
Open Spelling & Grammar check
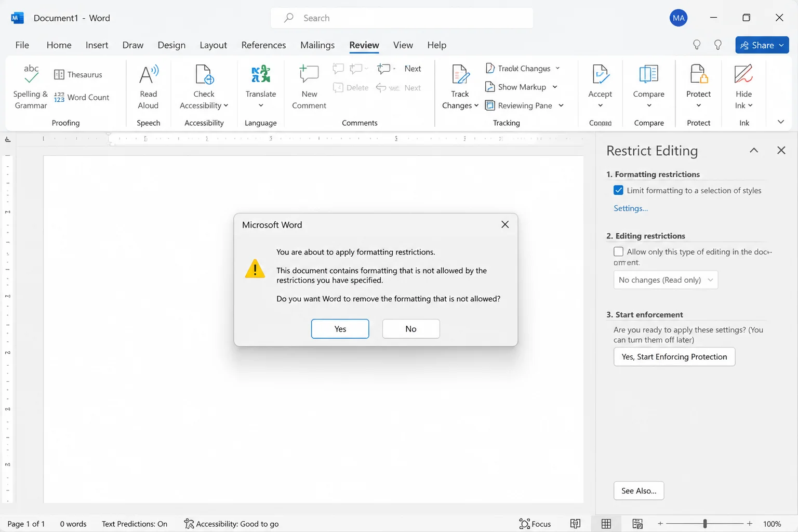[31, 87]
